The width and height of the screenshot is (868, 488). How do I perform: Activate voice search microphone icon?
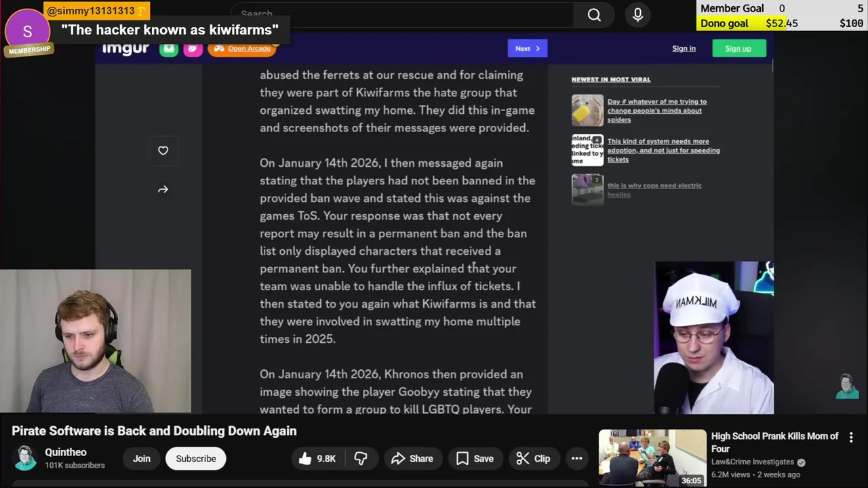638,14
